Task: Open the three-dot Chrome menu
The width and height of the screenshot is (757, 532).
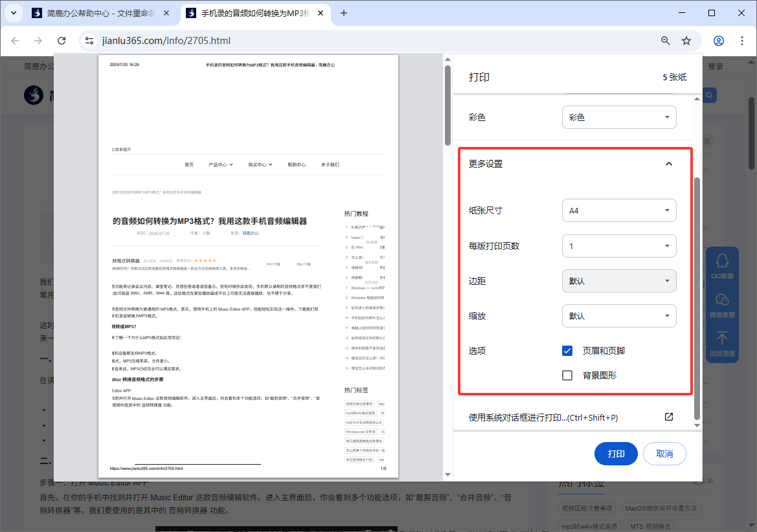Action: (742, 40)
